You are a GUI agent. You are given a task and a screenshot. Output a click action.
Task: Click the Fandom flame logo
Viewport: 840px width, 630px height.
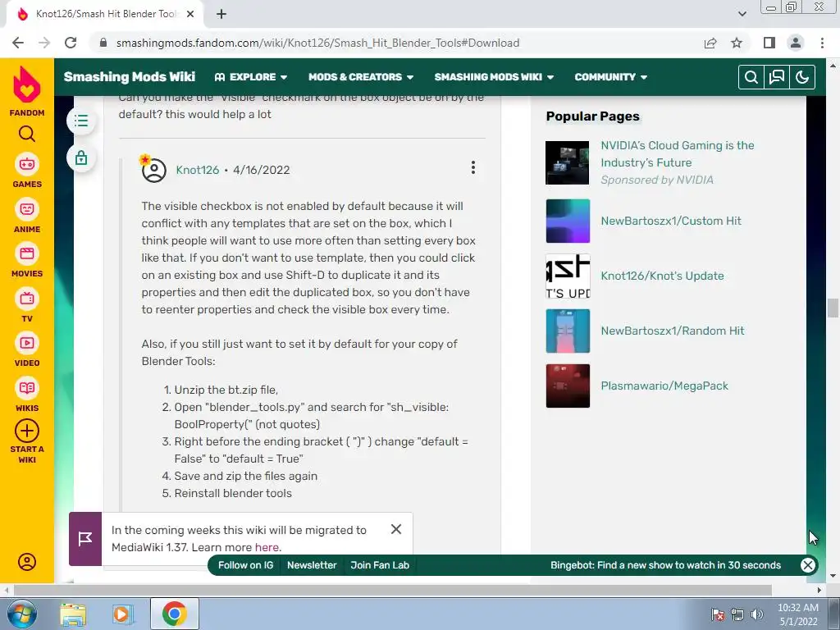pos(27,85)
